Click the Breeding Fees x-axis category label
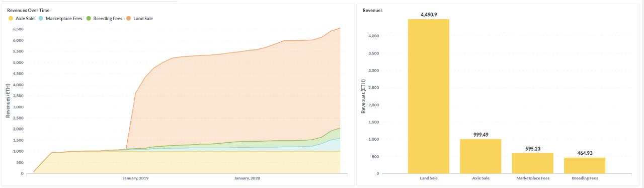This screenshot has width=644, height=188. 585,178
